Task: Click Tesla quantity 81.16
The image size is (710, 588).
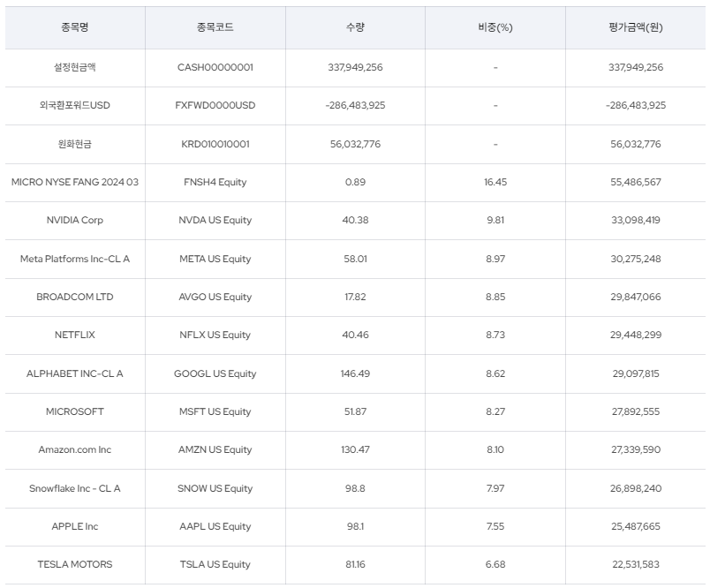Action: click(x=355, y=565)
